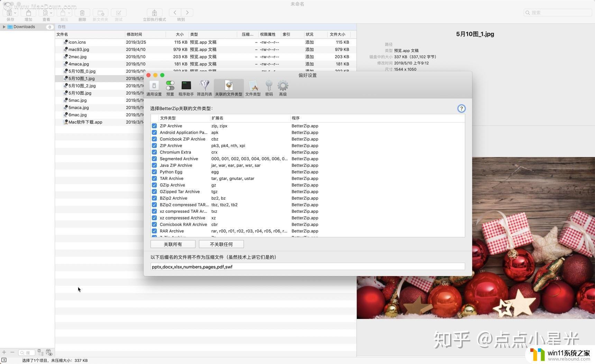595x364 pixels.
Task: Uncheck Comicbook ZIP Archive checkbox
Action: point(154,139)
